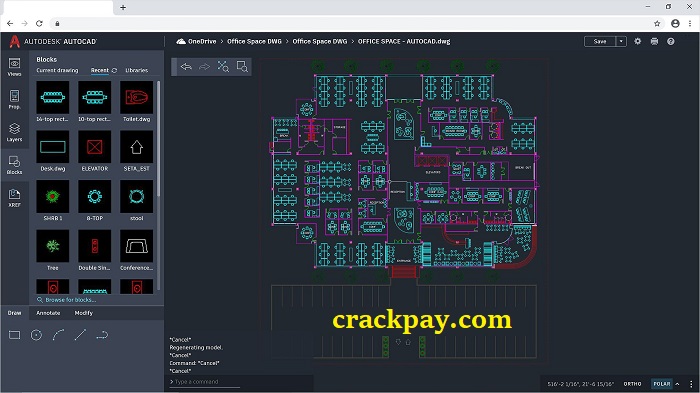
Task: Select the Polyline draw tool
Action: coord(102,335)
